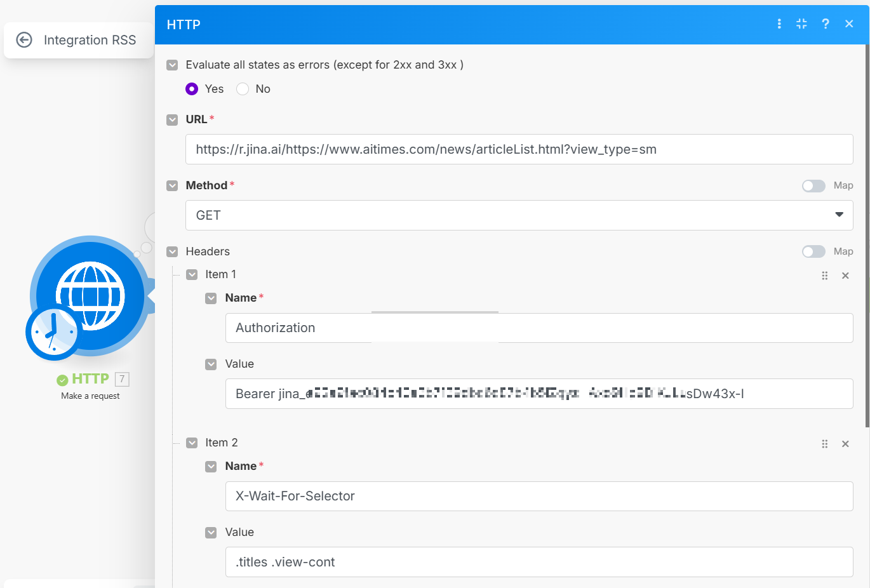Click the Integration RSS scenario title

(90, 40)
